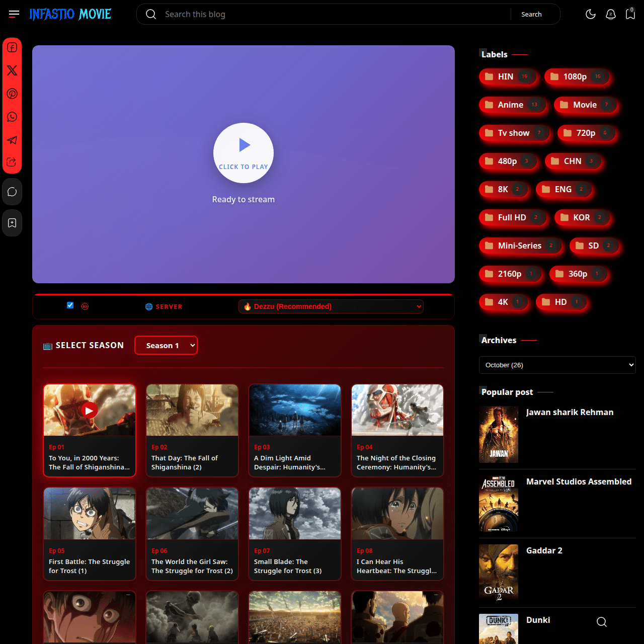
Task: Click the bookmark-save icon in the sidebar
Action: point(12,223)
